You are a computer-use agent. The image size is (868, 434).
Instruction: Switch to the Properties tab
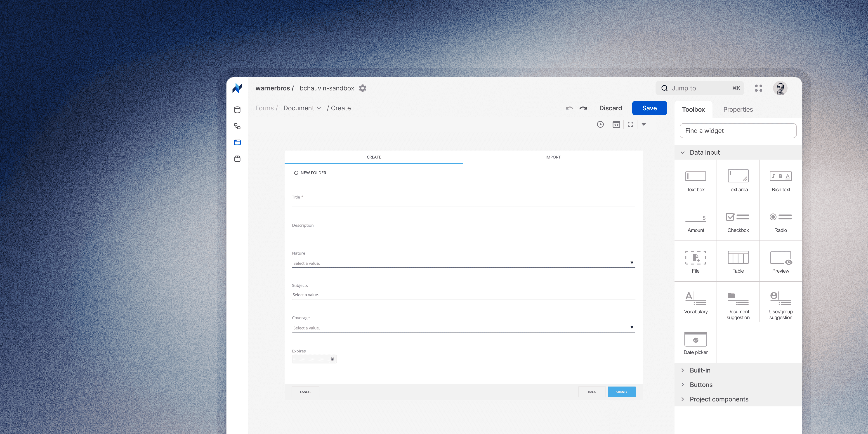coord(738,109)
